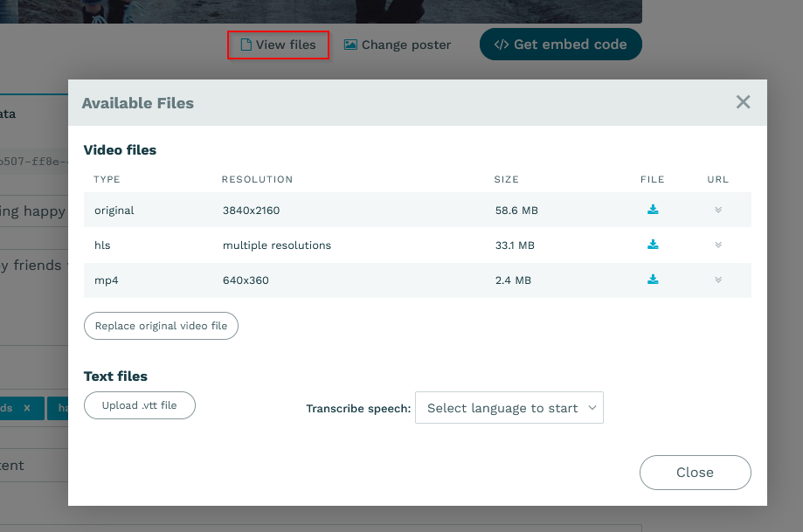Click View files button

[278, 45]
